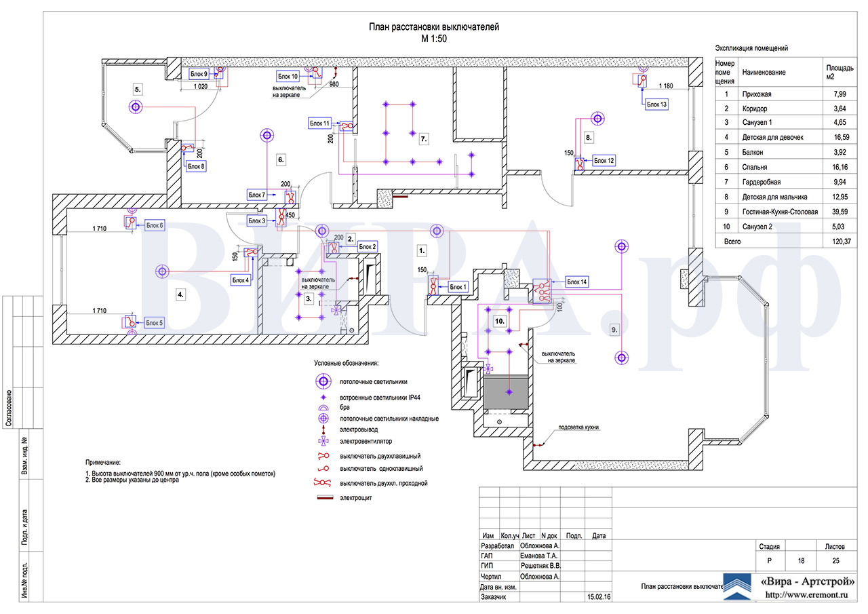The width and height of the screenshot is (868, 614).
Task: Select the two-key switch legend icon
Action: (x=324, y=456)
